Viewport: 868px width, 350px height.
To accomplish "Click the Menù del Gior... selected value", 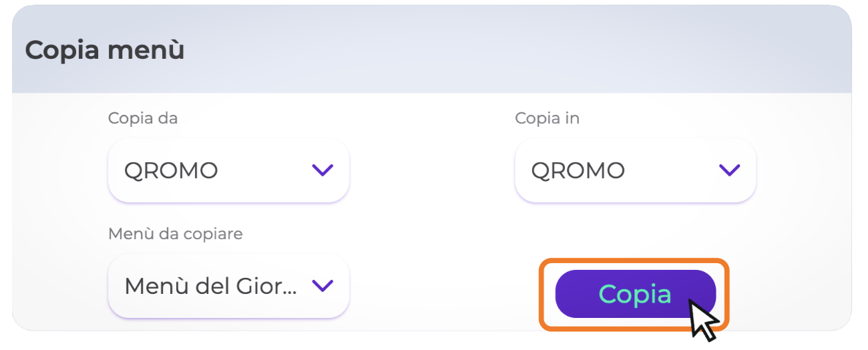I will pyautogui.click(x=210, y=287).
